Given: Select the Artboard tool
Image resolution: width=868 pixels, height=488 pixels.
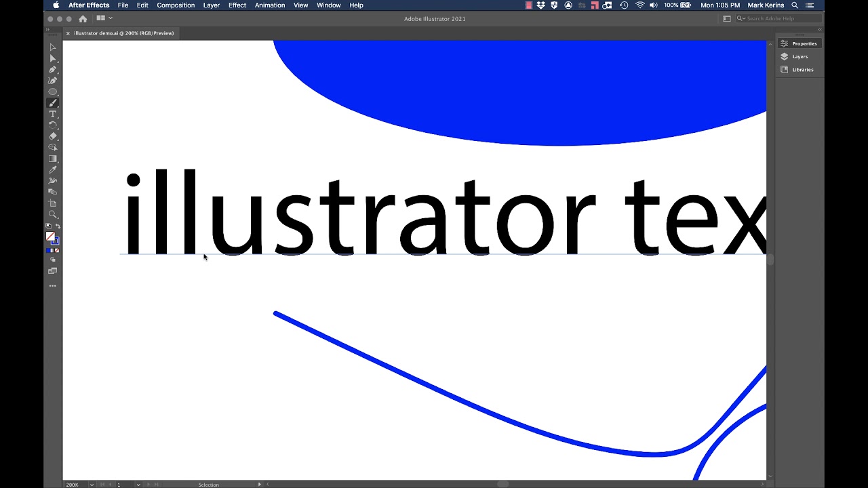Looking at the screenshot, I should tap(52, 203).
